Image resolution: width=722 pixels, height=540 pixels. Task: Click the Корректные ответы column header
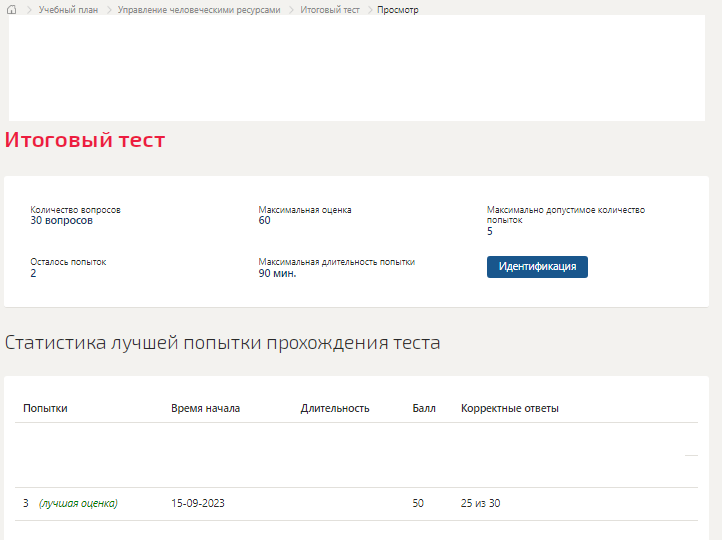pos(510,408)
